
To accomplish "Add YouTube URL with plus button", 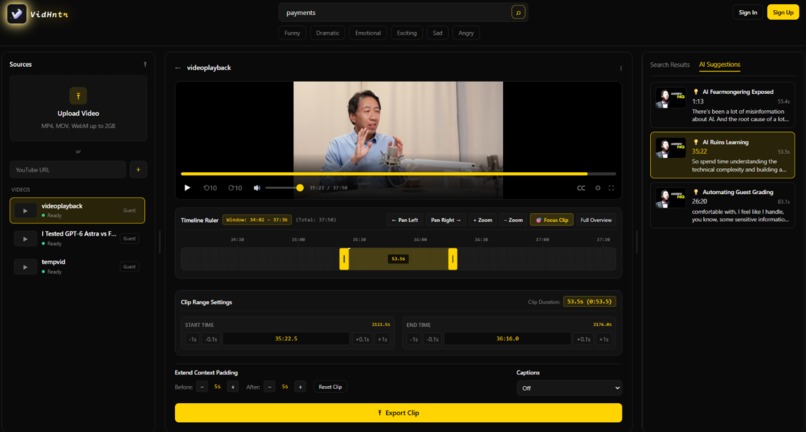I will [x=138, y=169].
